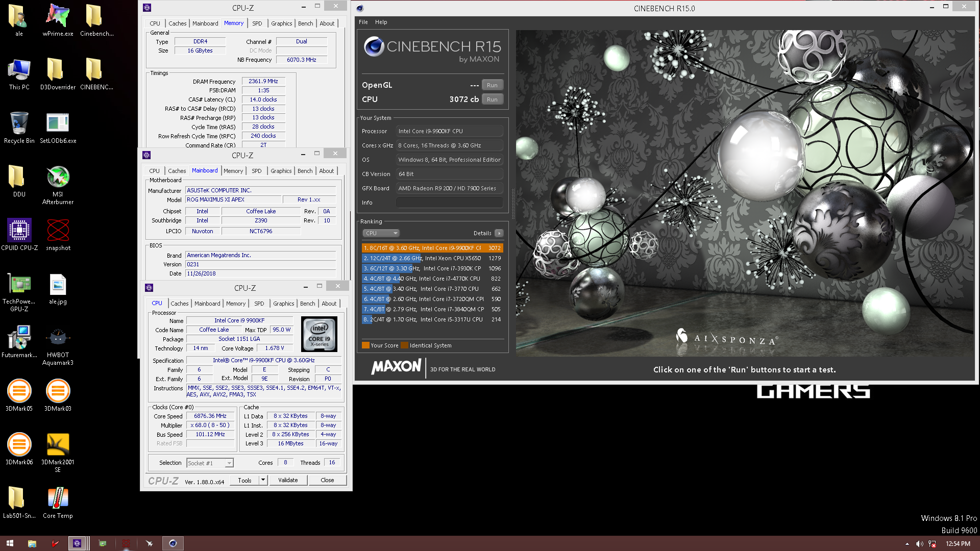Click the Validate button in CPU-Z
This screenshot has width=980, height=551.
[x=288, y=480]
